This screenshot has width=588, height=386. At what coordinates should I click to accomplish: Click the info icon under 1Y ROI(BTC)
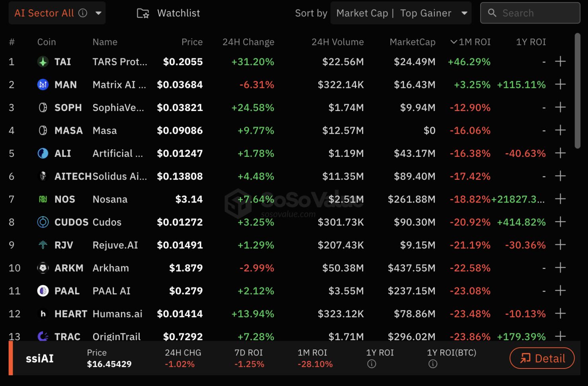[433, 364]
